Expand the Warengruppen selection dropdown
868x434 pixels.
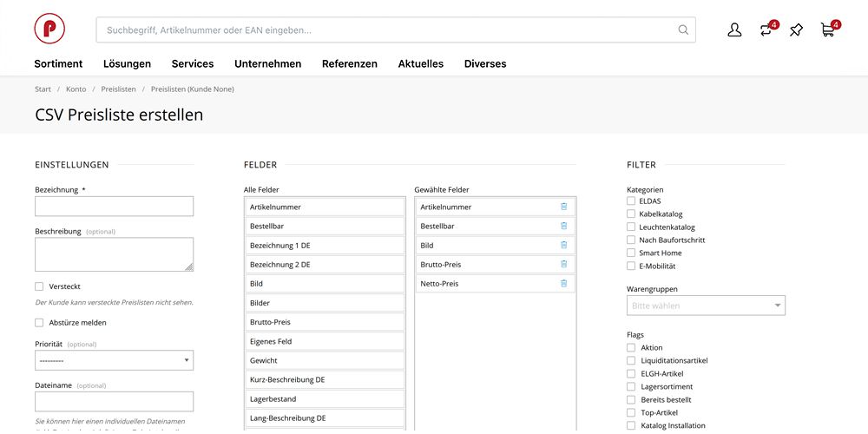pyautogui.click(x=706, y=306)
